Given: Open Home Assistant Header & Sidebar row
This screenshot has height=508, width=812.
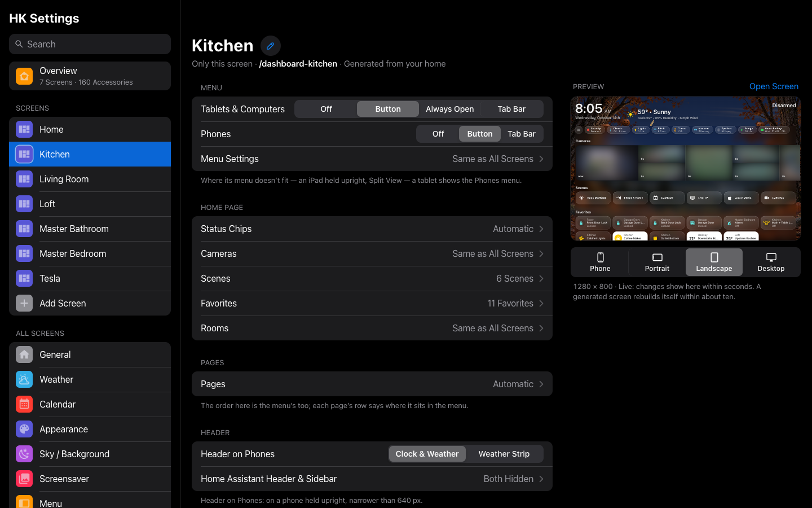Looking at the screenshot, I should pos(372,479).
